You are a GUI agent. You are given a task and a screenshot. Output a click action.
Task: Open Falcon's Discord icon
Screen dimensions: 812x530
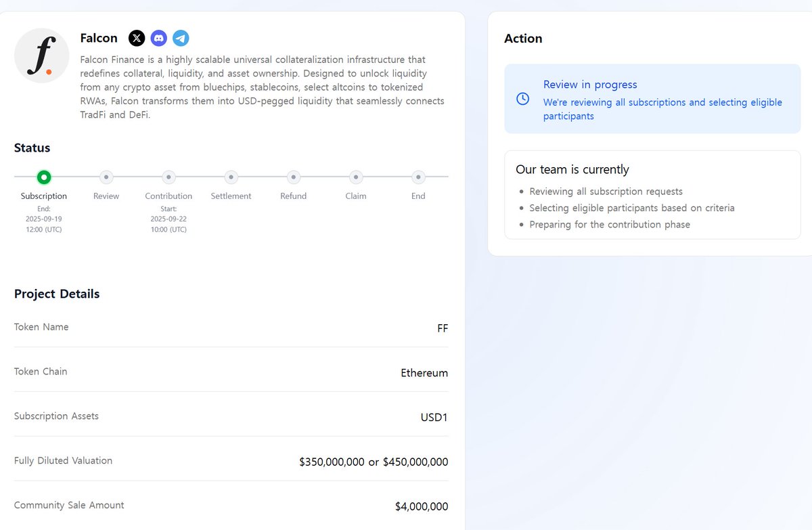point(158,38)
